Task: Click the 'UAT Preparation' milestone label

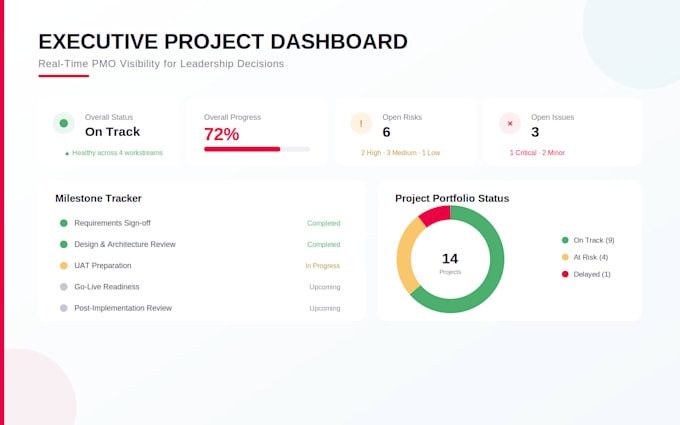Action: click(103, 265)
